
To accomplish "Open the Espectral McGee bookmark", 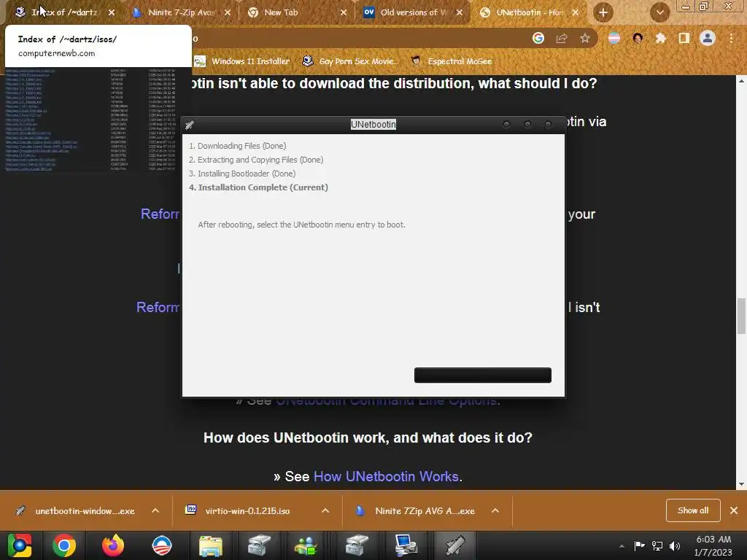I will click(451, 61).
